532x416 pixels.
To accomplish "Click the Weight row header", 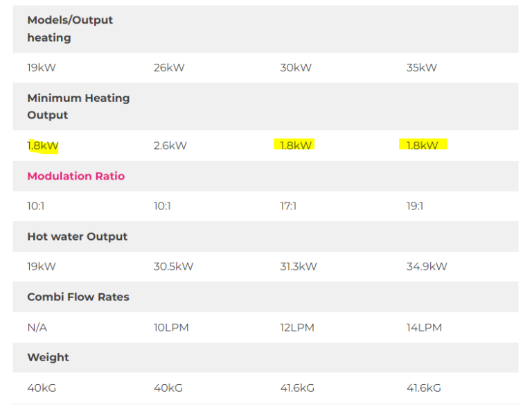I will tap(48, 357).
